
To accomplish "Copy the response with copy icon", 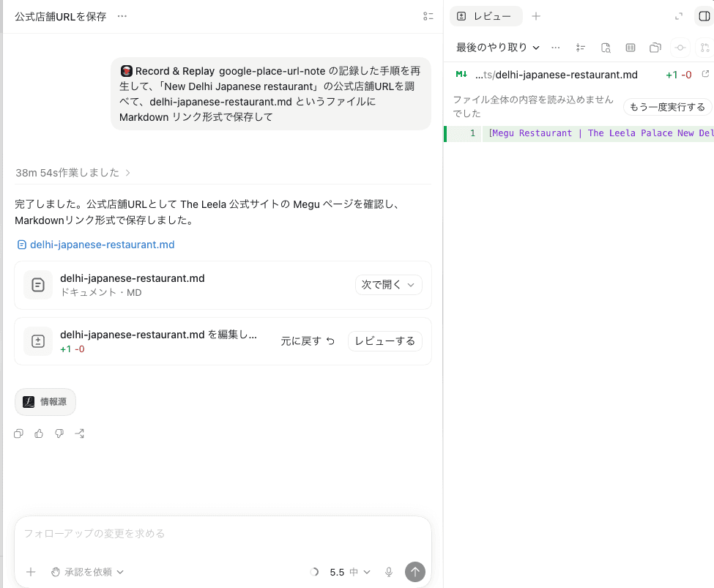I will [x=18, y=433].
